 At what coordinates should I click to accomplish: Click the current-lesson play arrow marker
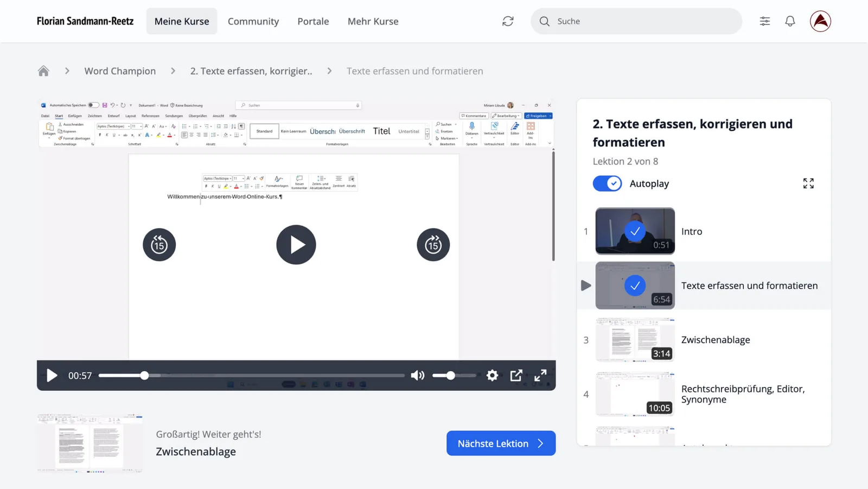click(586, 285)
